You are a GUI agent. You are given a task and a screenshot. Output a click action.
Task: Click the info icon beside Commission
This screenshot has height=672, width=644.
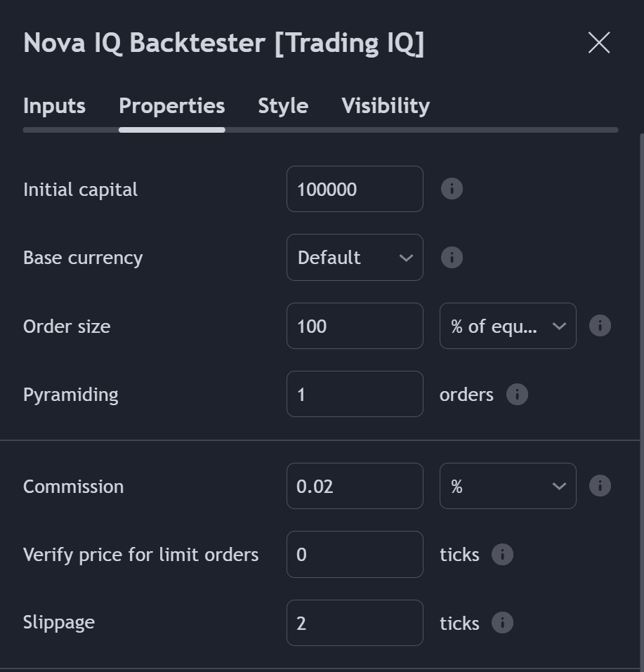point(600,485)
